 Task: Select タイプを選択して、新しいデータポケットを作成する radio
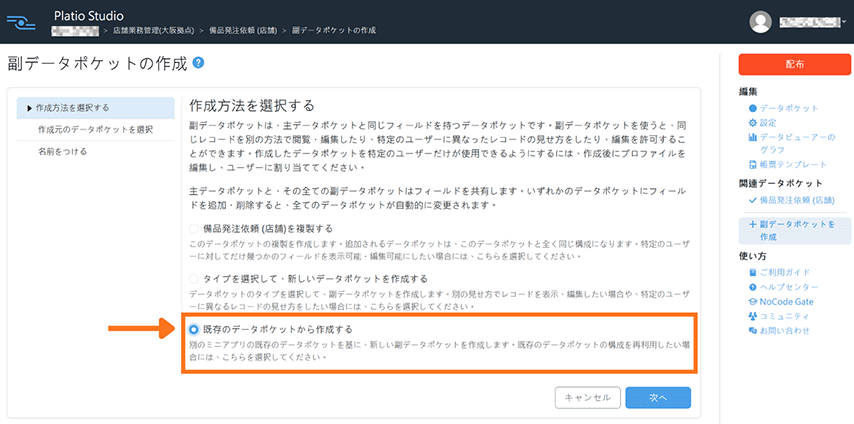pyautogui.click(x=194, y=279)
